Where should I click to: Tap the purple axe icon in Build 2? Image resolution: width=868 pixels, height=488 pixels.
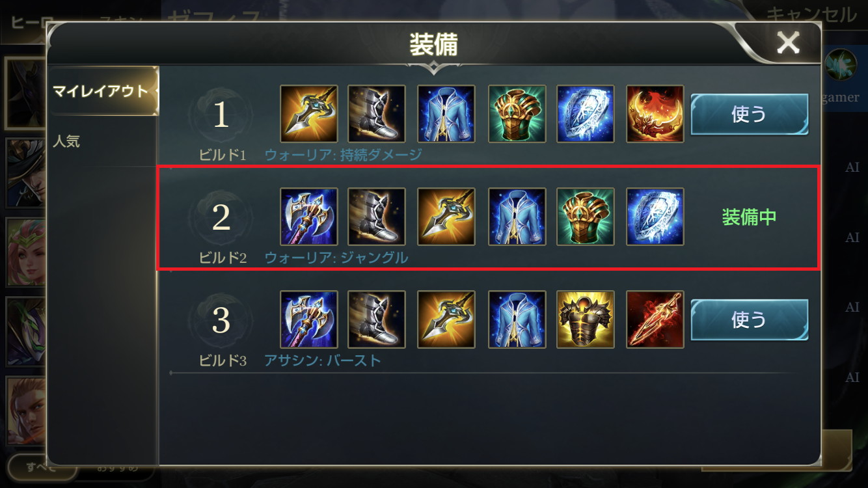[x=309, y=217]
